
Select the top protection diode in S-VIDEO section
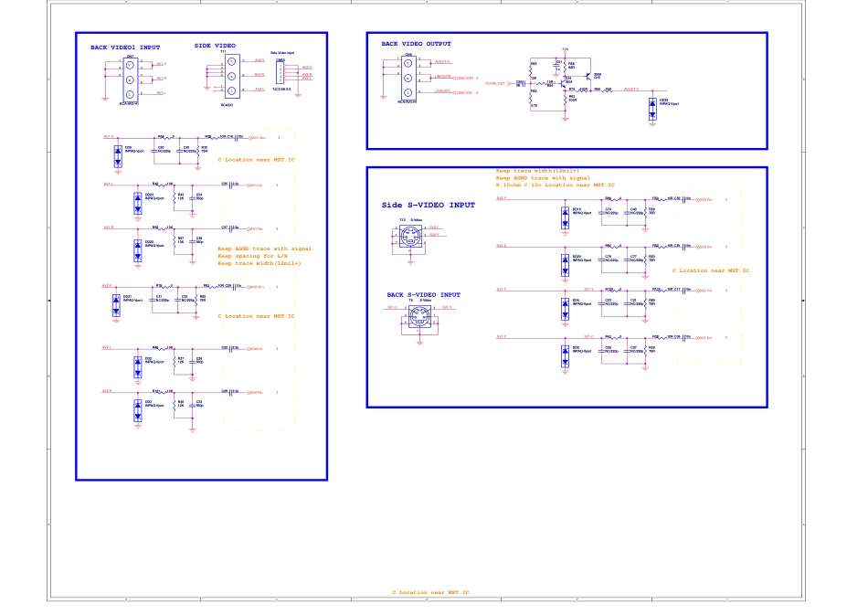pos(564,217)
